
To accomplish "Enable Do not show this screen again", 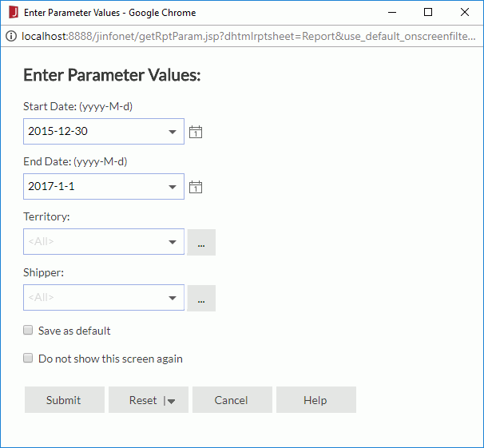I will [x=28, y=358].
